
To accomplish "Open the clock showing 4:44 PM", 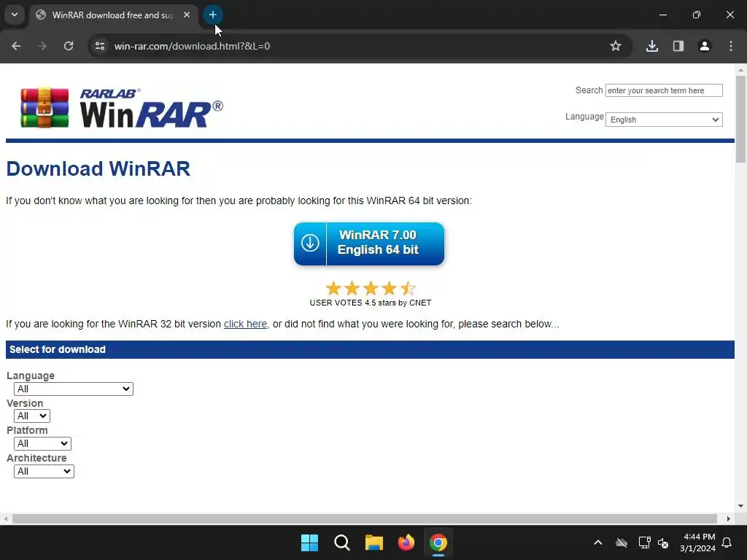I will click(698, 542).
